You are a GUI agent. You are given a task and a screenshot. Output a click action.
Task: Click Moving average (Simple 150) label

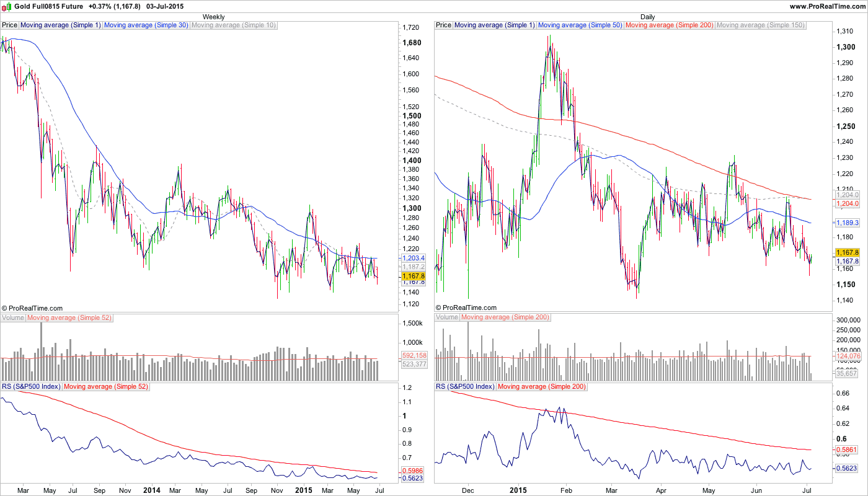pyautogui.click(x=761, y=25)
